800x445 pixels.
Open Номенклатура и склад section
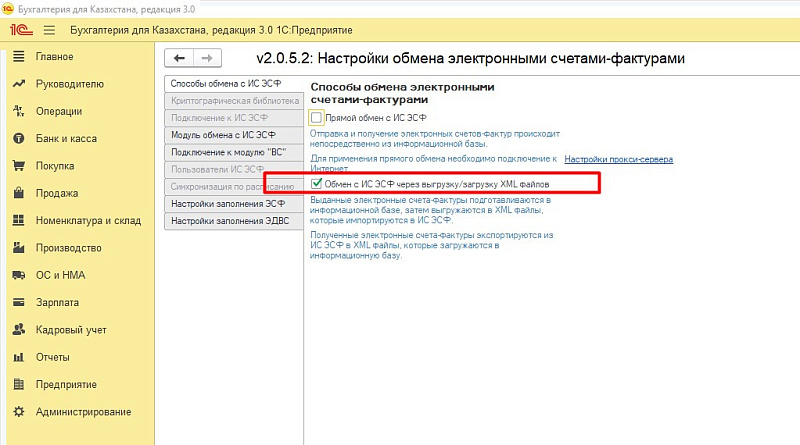coord(88,220)
